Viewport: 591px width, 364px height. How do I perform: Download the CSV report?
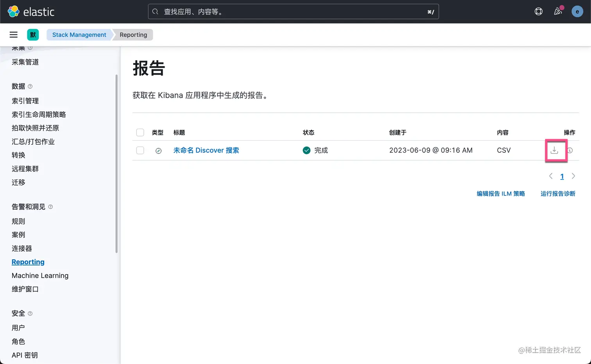pyautogui.click(x=554, y=150)
